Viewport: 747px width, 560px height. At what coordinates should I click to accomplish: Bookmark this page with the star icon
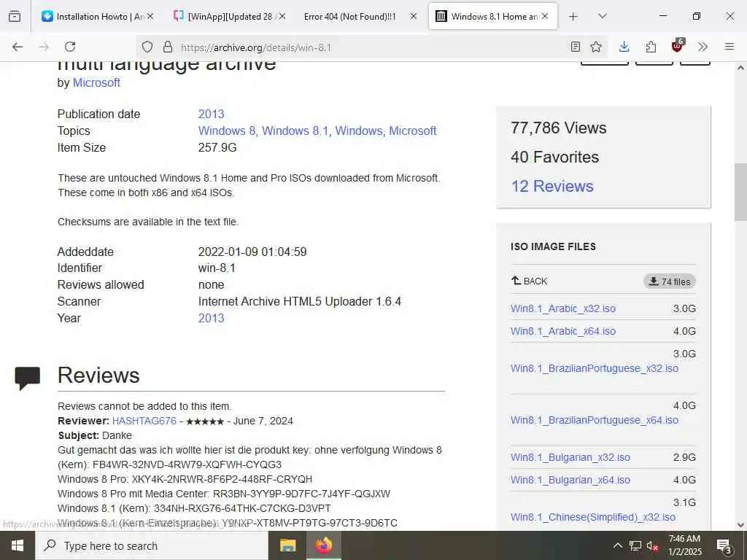coord(595,47)
